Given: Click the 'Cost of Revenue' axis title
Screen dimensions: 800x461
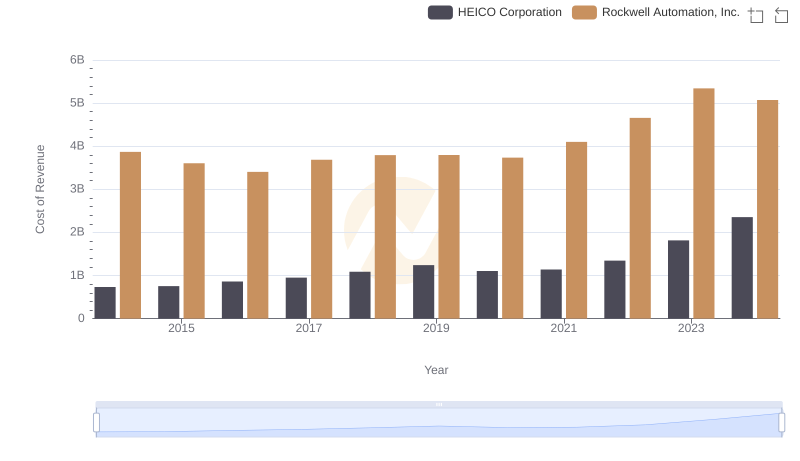Looking at the screenshot, I should point(40,189).
